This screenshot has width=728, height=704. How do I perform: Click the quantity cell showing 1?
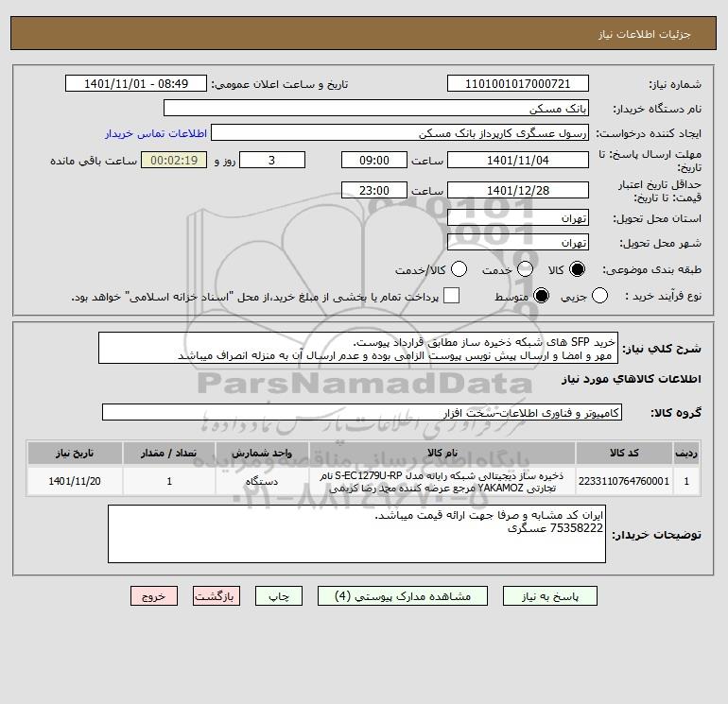(x=169, y=481)
